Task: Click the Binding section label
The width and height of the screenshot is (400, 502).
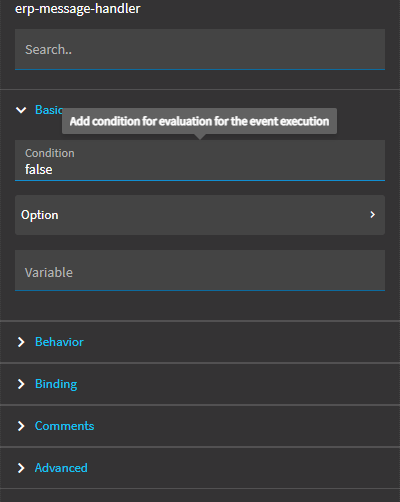Action: pyautogui.click(x=56, y=384)
